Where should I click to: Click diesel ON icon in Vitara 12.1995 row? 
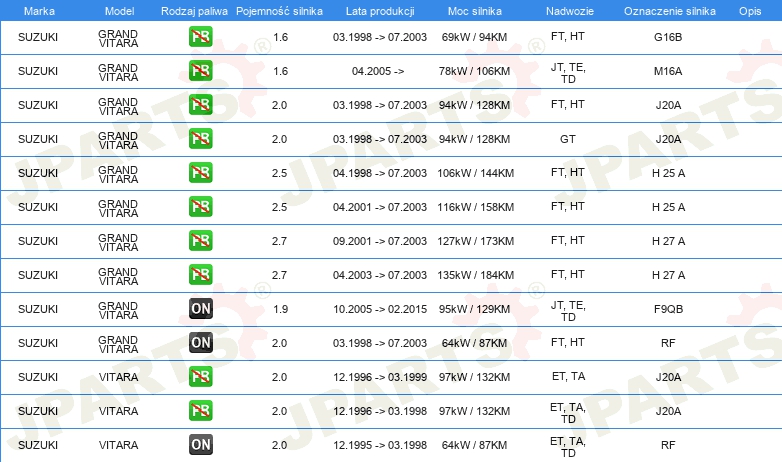200,445
